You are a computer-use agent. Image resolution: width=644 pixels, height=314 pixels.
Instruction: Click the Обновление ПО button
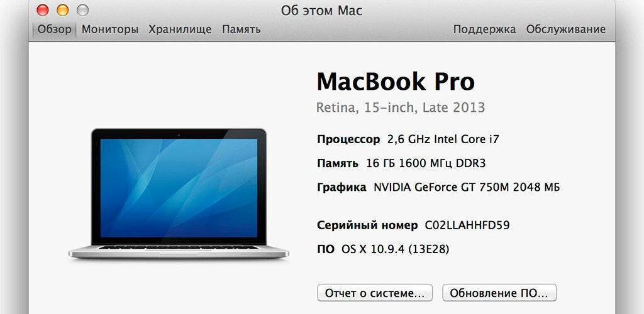coord(499,293)
